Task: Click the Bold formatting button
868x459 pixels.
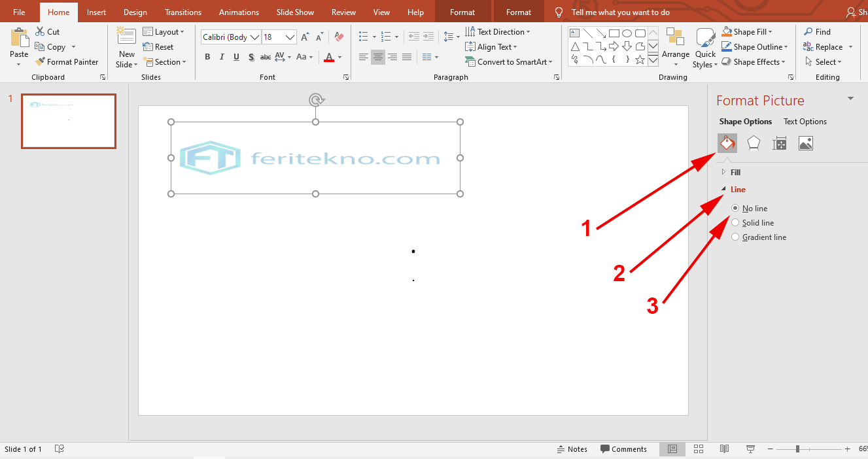Action: tap(207, 57)
